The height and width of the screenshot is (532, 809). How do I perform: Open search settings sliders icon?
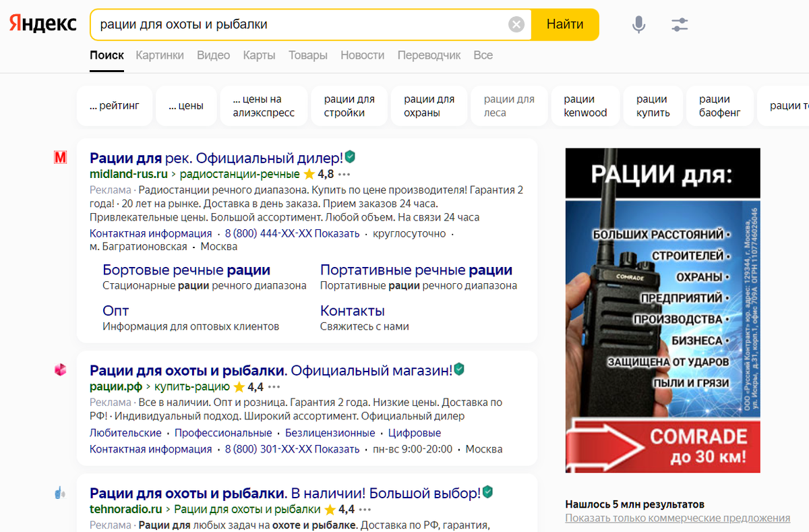[680, 25]
